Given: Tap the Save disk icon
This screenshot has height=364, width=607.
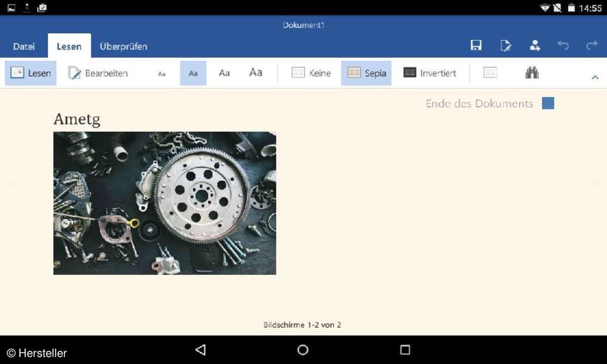Looking at the screenshot, I should pos(475,46).
